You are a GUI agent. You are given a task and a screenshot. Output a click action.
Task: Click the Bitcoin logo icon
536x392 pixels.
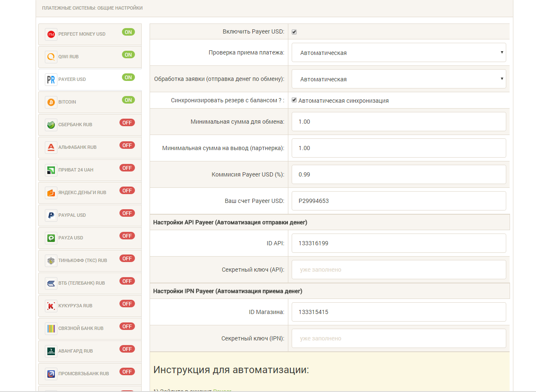[51, 102]
